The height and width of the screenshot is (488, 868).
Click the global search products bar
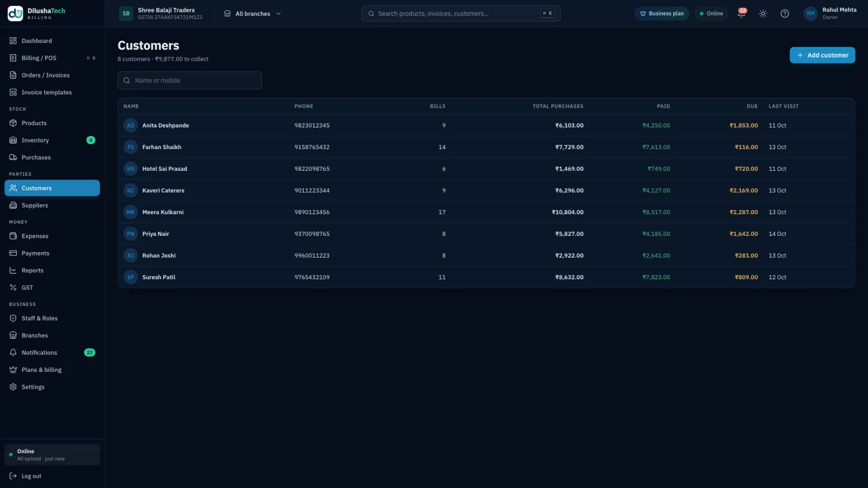[x=461, y=14]
